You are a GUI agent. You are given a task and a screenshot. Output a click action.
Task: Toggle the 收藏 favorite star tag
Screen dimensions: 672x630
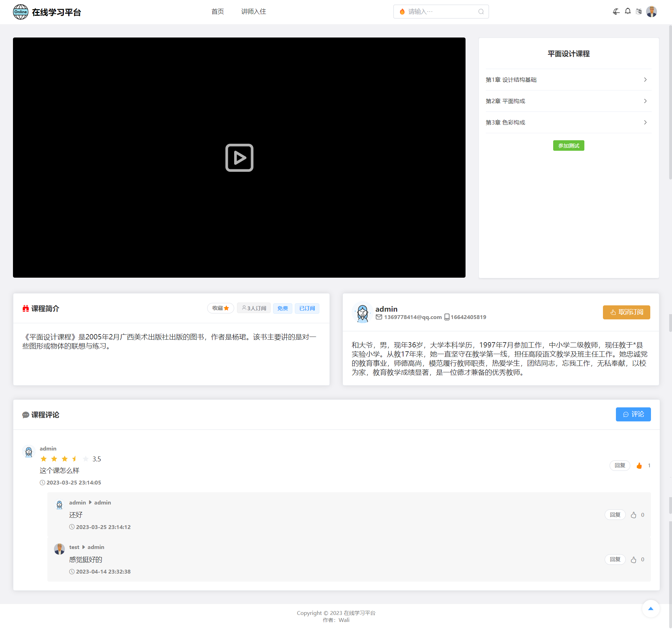pos(220,308)
